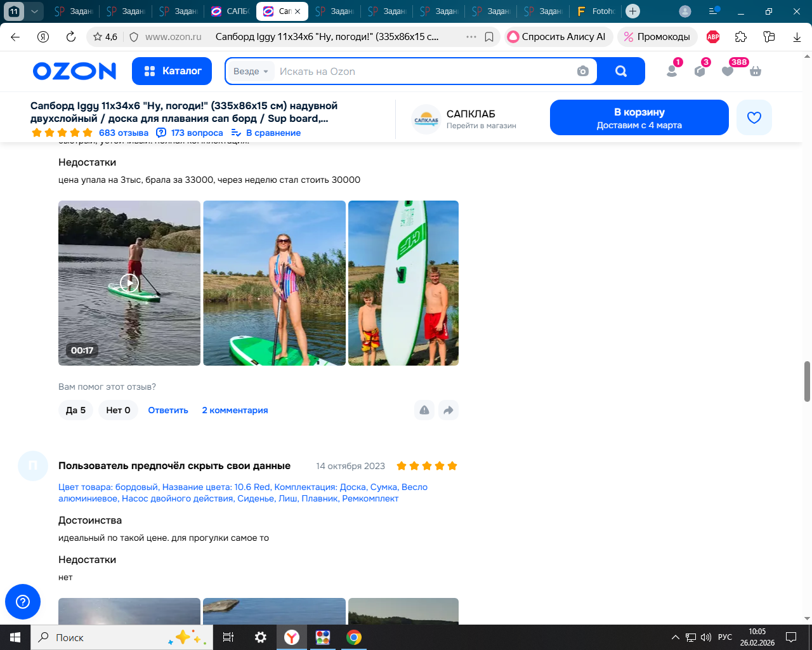Click the САПКЛАБ store logo
The width and height of the screenshot is (812, 650).
pos(426,119)
